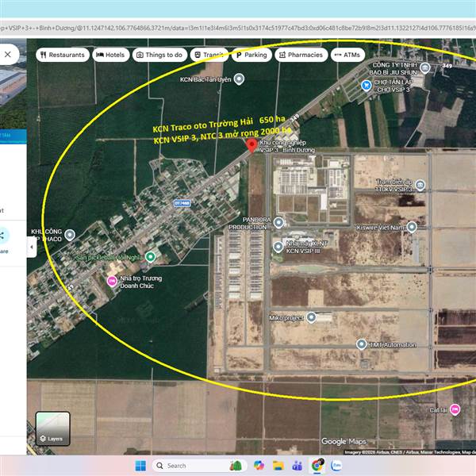
Task: Click the Google Maps logo
Action: pos(344,441)
